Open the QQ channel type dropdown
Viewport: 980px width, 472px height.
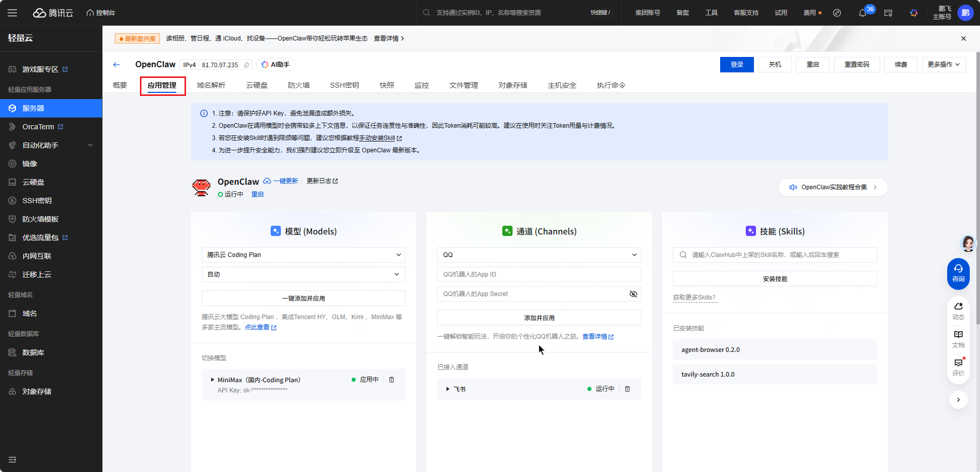(x=539, y=255)
